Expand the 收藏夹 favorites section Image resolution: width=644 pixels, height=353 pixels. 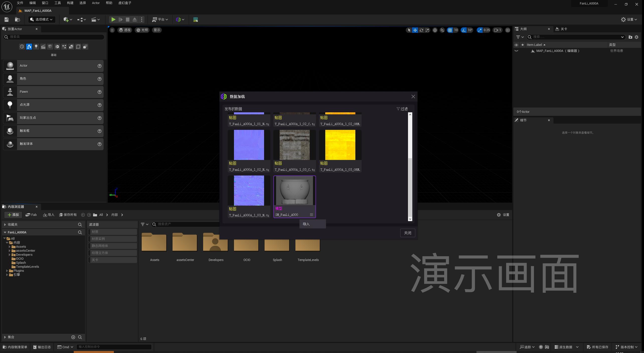pyautogui.click(x=5, y=225)
